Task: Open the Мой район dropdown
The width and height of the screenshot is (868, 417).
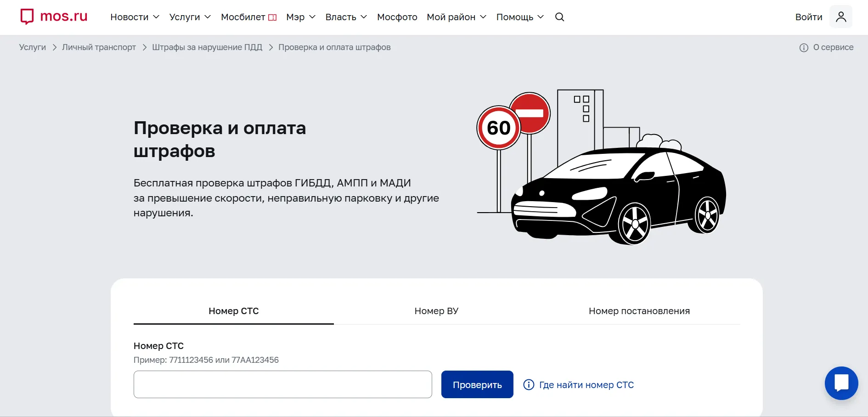Action: tap(455, 17)
